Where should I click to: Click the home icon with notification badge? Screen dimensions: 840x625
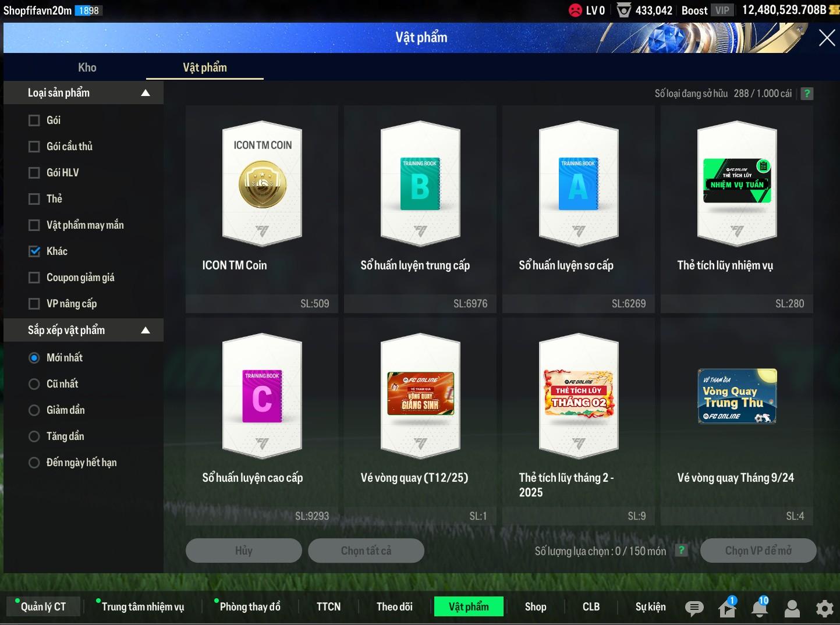tap(727, 608)
